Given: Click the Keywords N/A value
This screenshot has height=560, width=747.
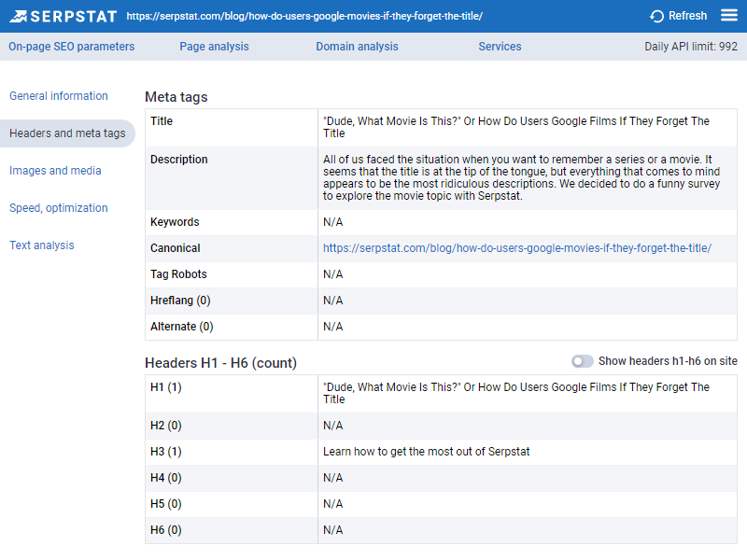Looking at the screenshot, I should [333, 222].
